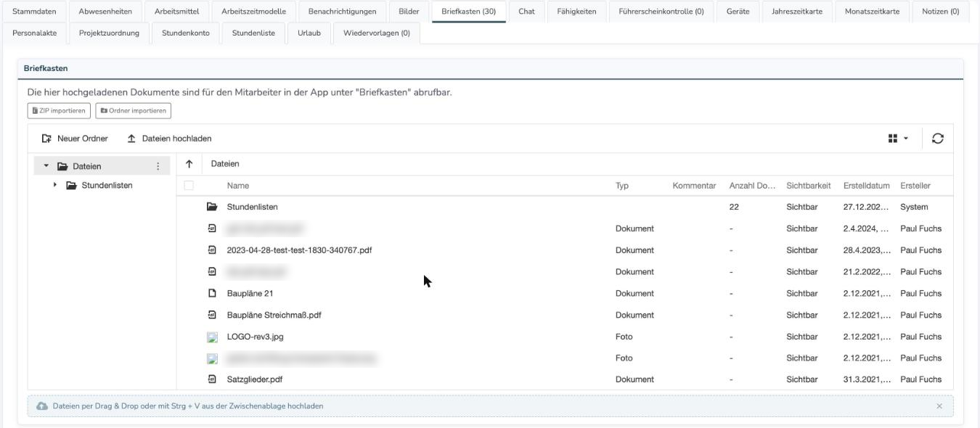Click the Ordner importieren button

pyautogui.click(x=133, y=111)
